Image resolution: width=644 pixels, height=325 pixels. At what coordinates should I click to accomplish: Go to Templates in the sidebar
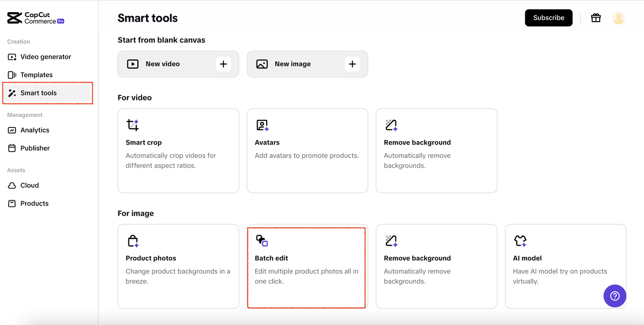click(36, 75)
